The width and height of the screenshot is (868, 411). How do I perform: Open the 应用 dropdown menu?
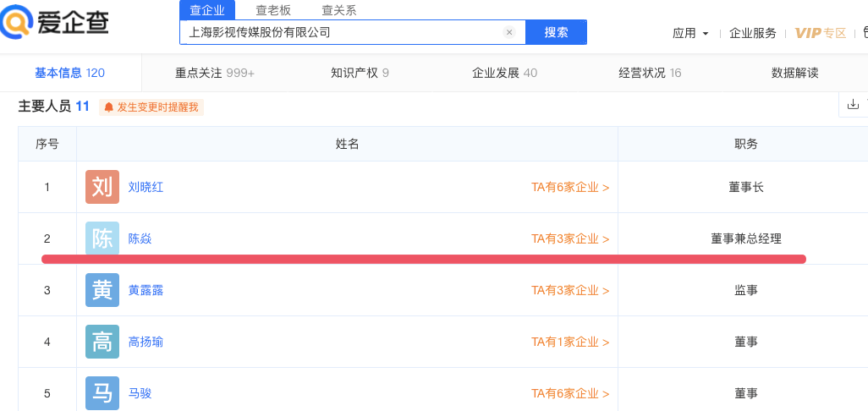click(x=690, y=33)
